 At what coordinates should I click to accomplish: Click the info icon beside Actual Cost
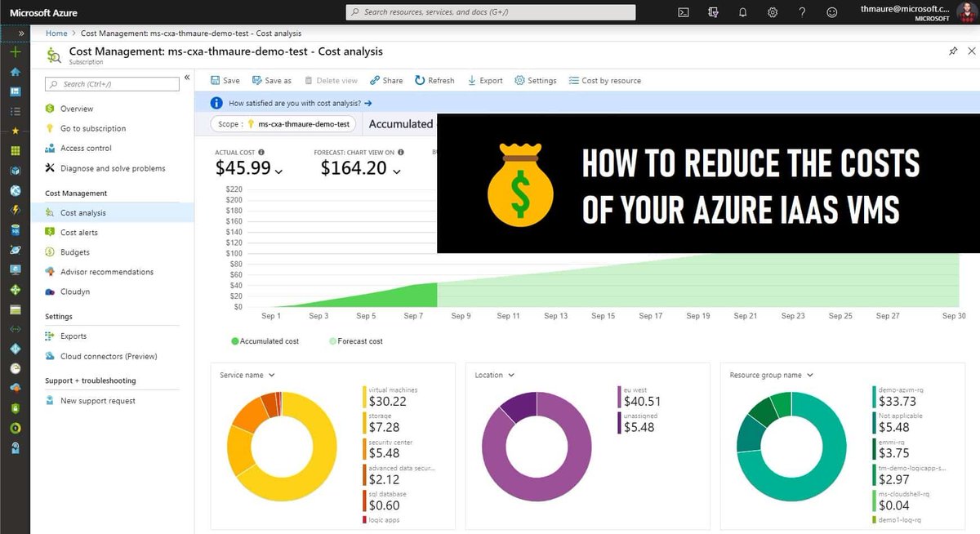(x=260, y=152)
